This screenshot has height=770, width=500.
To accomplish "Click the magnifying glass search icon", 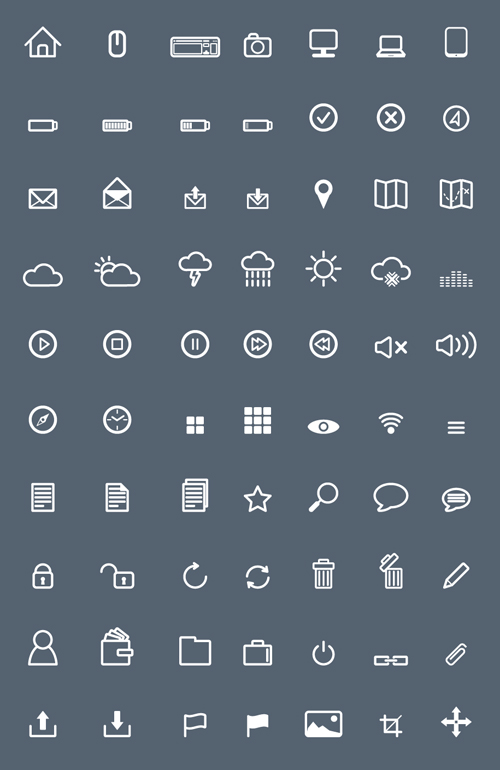I will tap(323, 497).
